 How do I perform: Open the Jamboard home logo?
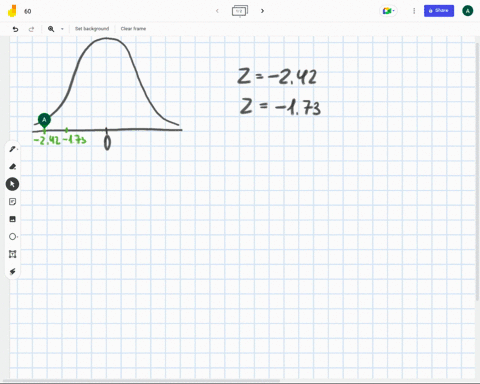tap(12, 11)
